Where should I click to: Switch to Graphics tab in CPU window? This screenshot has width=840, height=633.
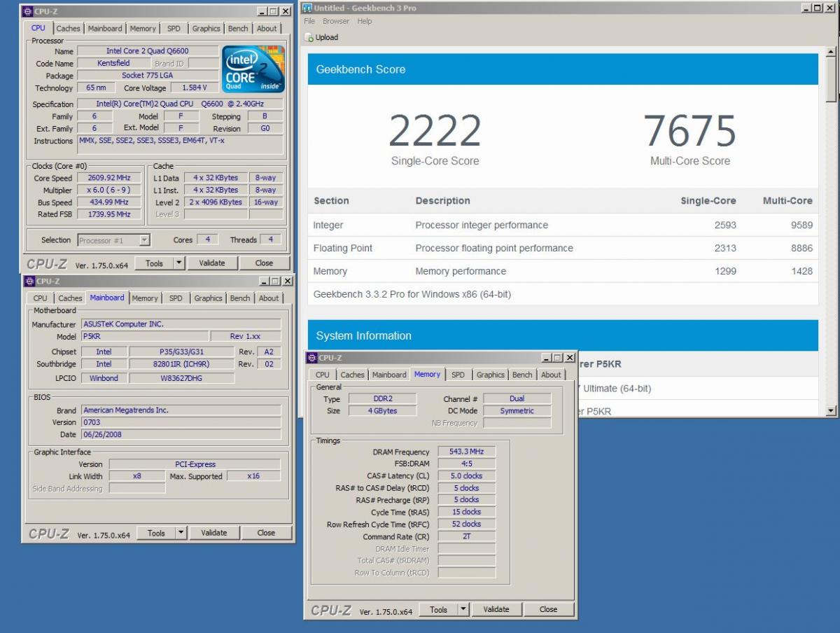click(x=206, y=29)
